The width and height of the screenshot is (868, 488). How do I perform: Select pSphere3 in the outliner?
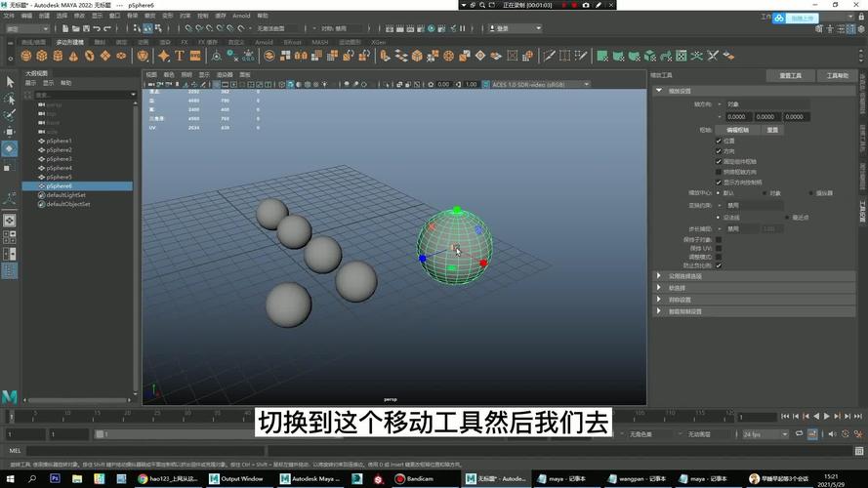point(60,159)
